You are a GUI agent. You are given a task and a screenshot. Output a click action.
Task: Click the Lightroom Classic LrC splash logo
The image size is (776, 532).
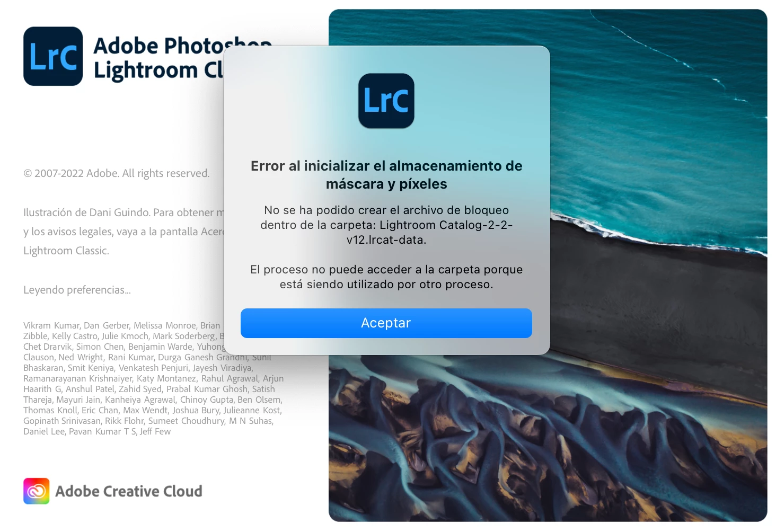pyautogui.click(x=53, y=56)
